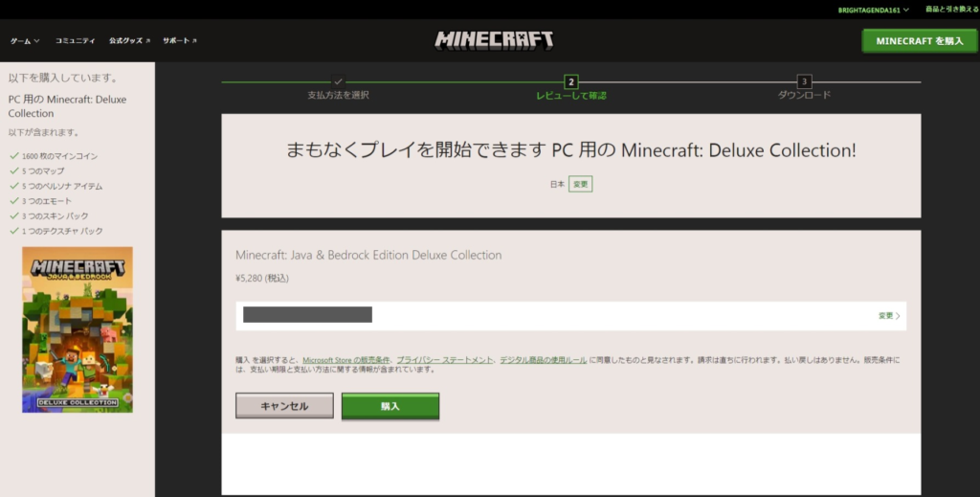Click the 3 つのスキン パック text
This screenshot has height=497, width=980.
coord(55,216)
